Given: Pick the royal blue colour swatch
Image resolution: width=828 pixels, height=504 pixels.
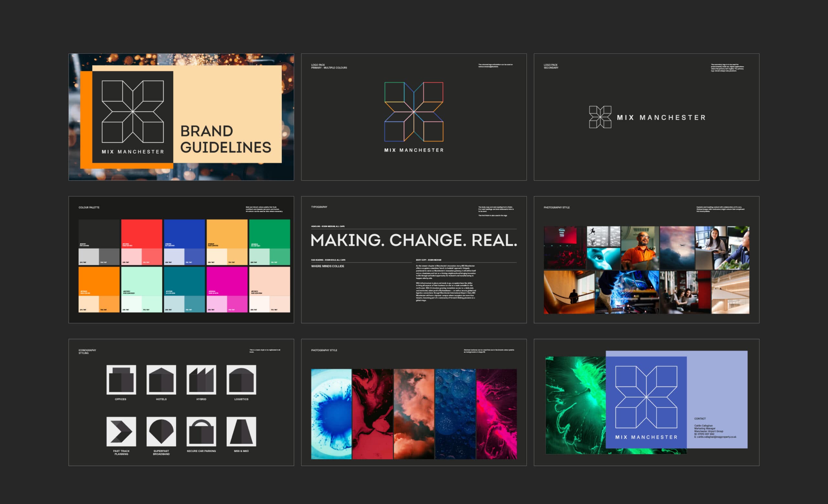Looking at the screenshot, I should pyautogui.click(x=184, y=234).
